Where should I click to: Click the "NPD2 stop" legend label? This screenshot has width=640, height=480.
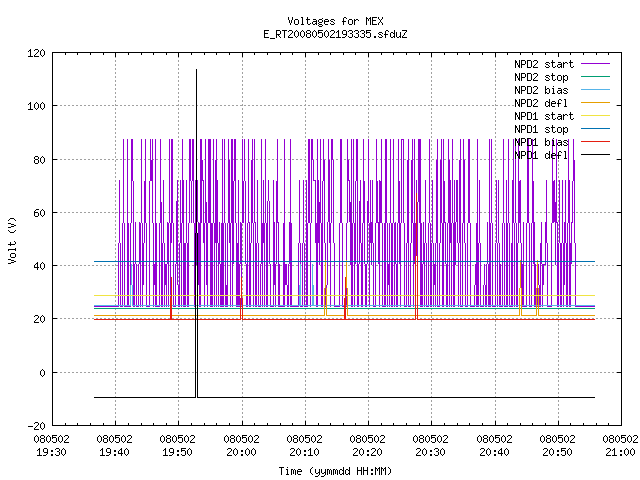click(541, 77)
